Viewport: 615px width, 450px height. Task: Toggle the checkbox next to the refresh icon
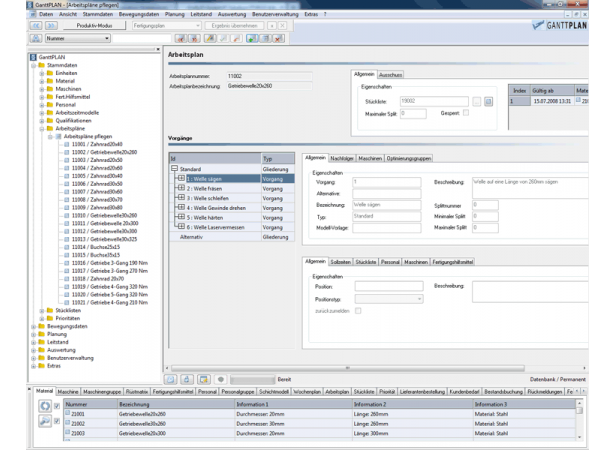57,406
